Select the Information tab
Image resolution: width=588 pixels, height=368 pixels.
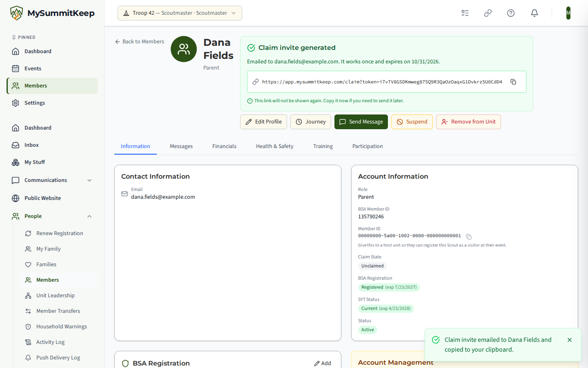pyautogui.click(x=136, y=146)
